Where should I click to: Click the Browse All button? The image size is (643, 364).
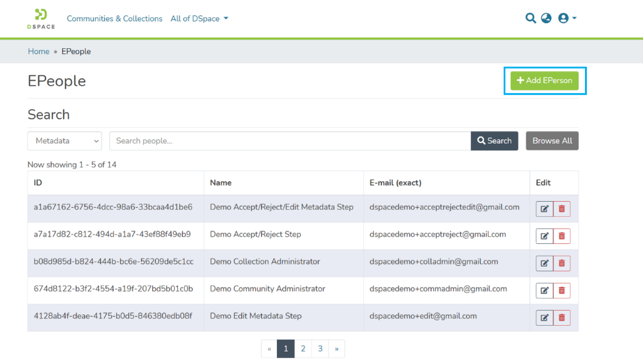click(552, 140)
